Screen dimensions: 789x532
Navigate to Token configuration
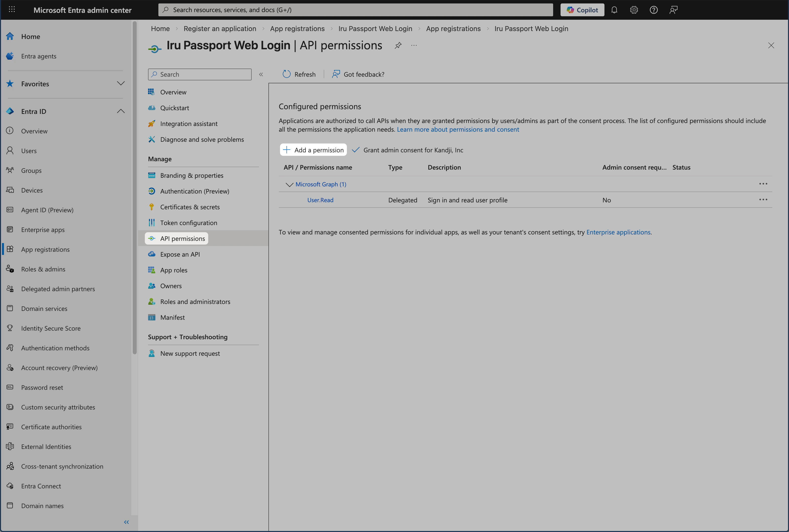(189, 223)
